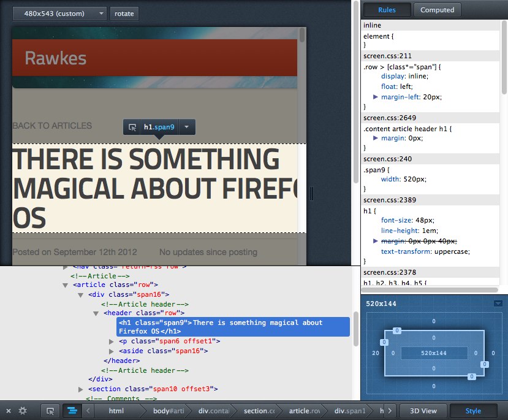Screen dimensions: 508x420
Task: Click "No updates since posting" text
Action: coord(208,252)
